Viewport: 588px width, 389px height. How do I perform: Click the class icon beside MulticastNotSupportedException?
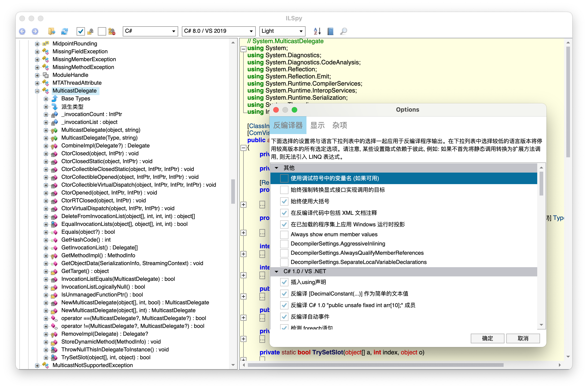(46, 365)
